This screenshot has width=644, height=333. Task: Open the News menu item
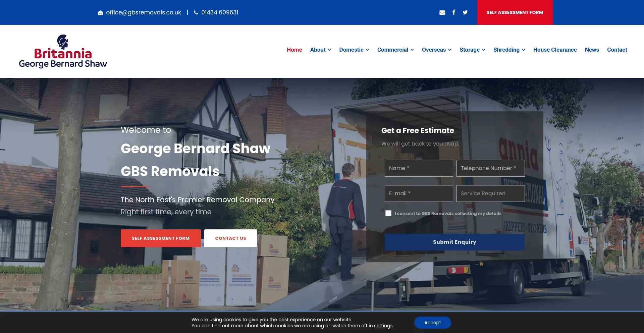tap(592, 50)
